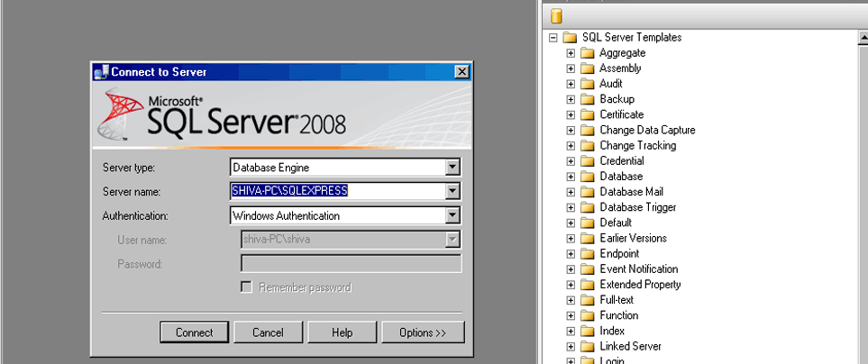This screenshot has height=364, width=868.
Task: Collapse the SQL Server Templates root node
Action: [x=553, y=38]
